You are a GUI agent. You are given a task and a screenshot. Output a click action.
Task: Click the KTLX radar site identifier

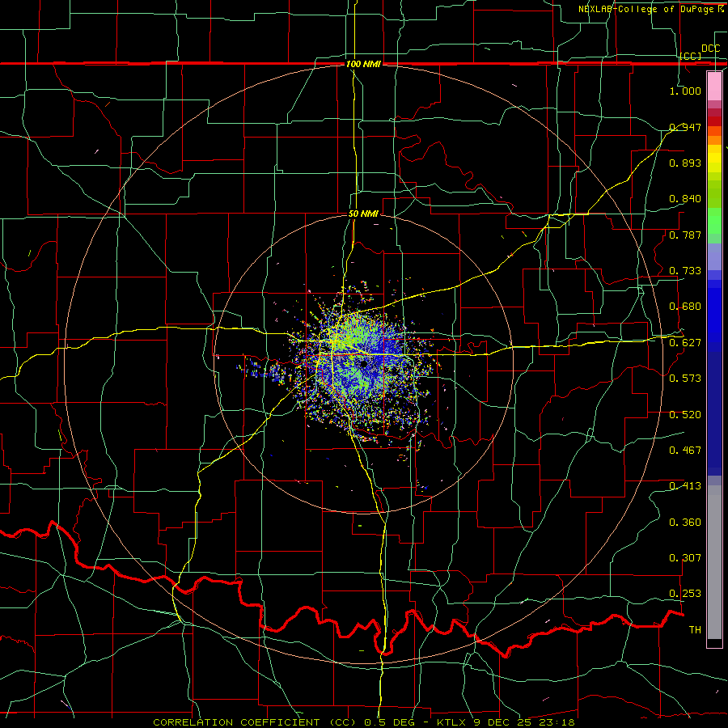[452, 722]
